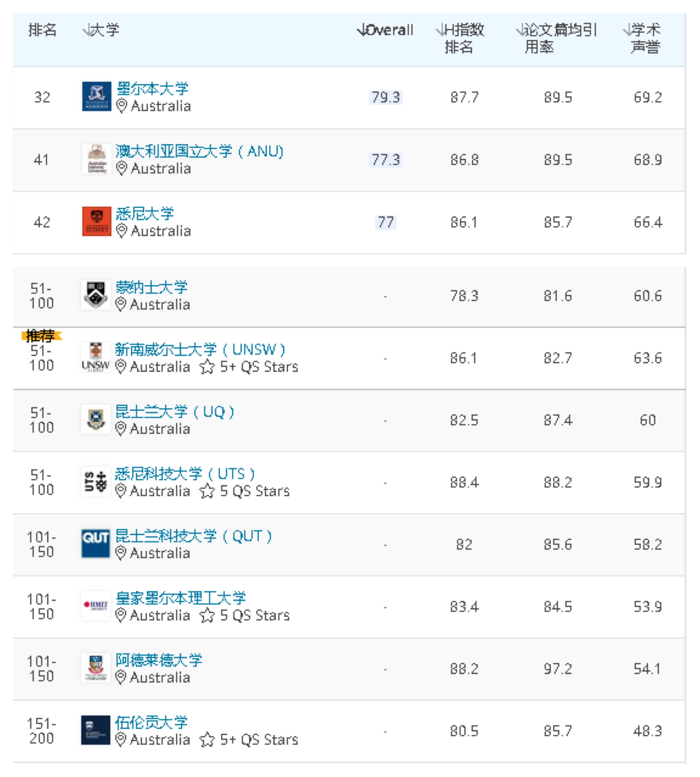Click the blue QUT logo

96,544
